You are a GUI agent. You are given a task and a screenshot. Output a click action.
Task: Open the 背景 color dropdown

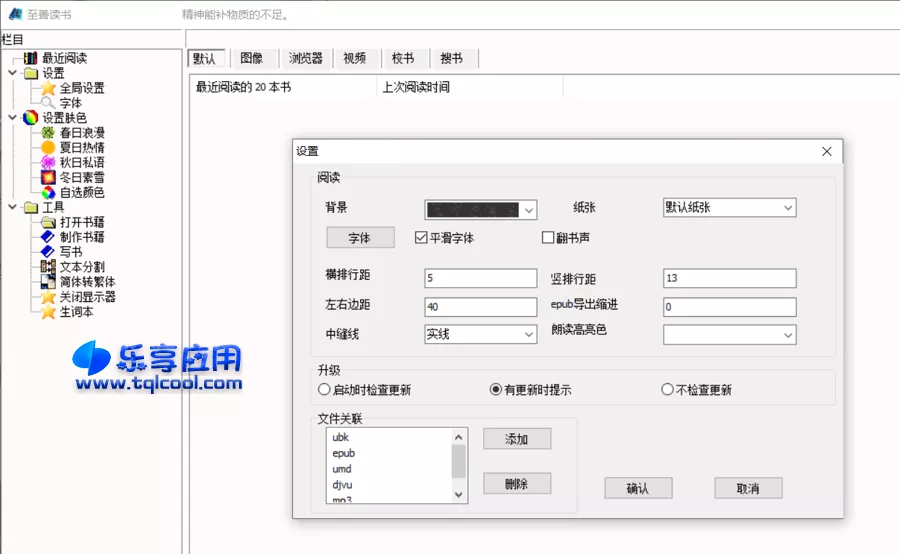pyautogui.click(x=529, y=210)
